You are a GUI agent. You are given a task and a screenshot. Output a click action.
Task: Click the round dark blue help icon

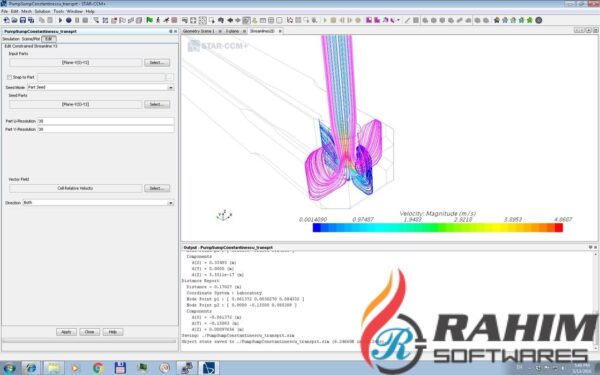tap(538, 20)
